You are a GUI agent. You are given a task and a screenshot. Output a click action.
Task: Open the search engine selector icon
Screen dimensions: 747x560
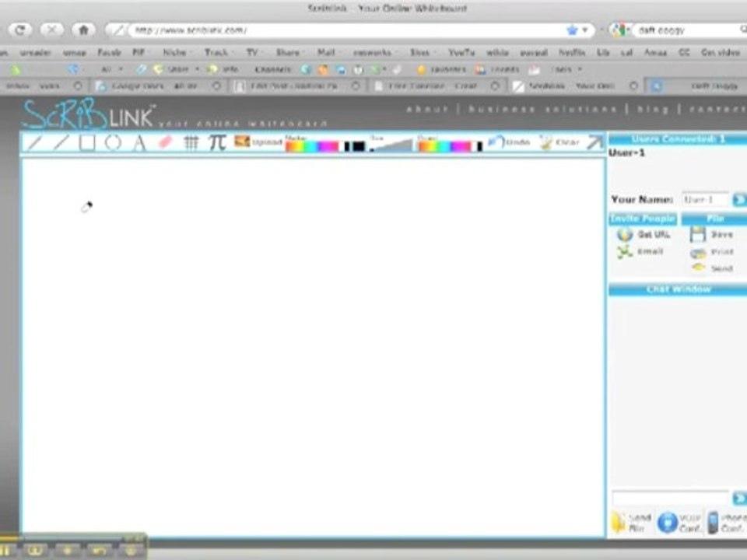point(620,30)
